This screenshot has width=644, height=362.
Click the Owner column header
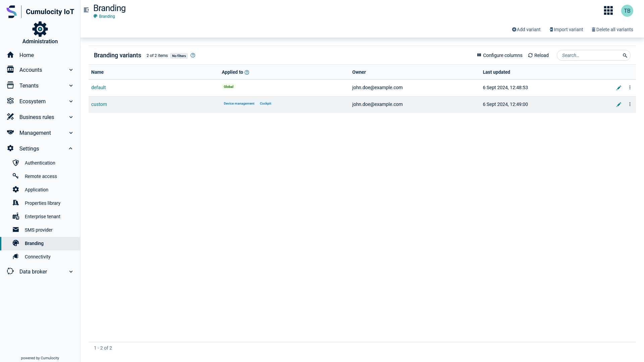coord(359,72)
